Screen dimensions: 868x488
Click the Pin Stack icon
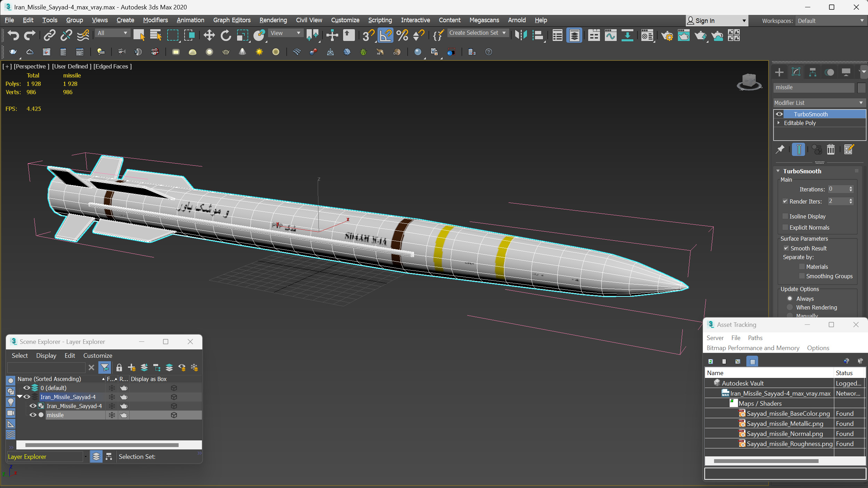click(x=780, y=149)
